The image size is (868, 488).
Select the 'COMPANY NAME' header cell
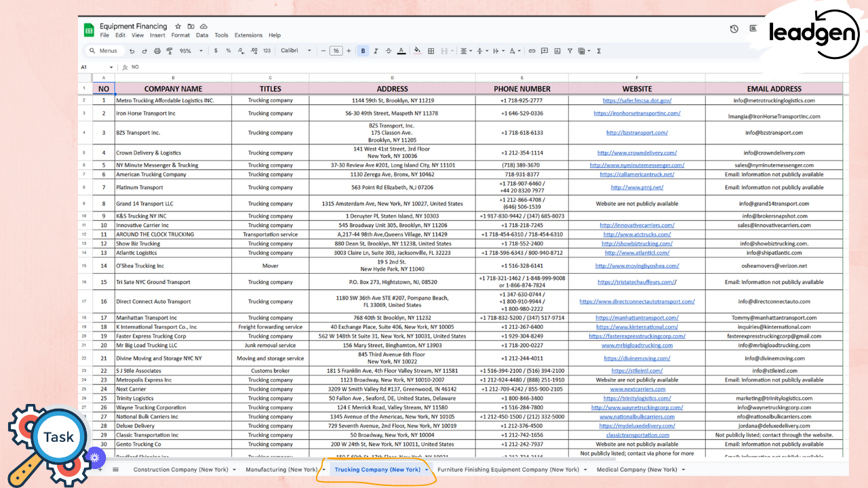click(x=172, y=88)
